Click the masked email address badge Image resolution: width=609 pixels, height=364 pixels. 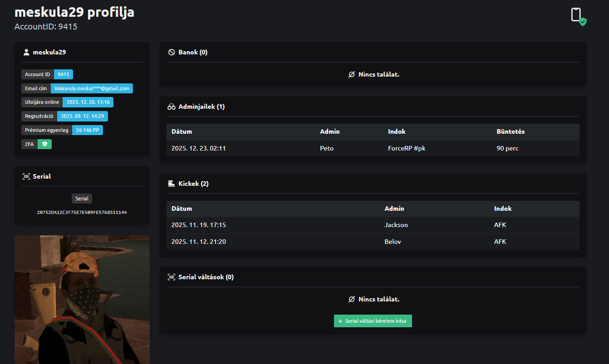point(92,88)
